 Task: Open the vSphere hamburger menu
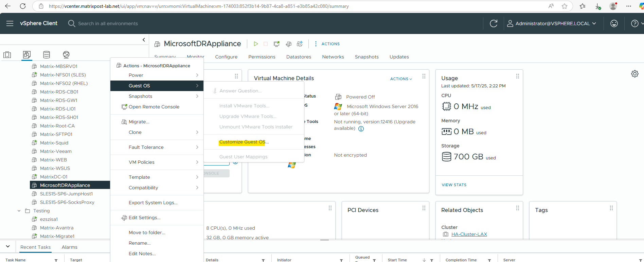pos(10,23)
